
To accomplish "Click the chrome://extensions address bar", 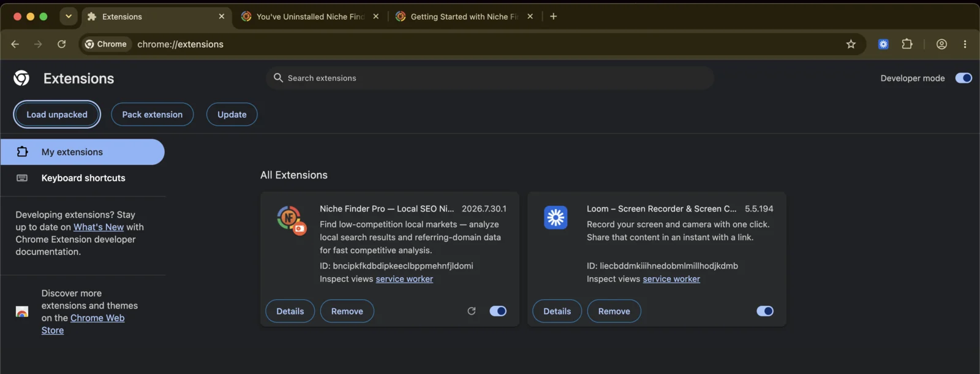I will tap(472, 44).
